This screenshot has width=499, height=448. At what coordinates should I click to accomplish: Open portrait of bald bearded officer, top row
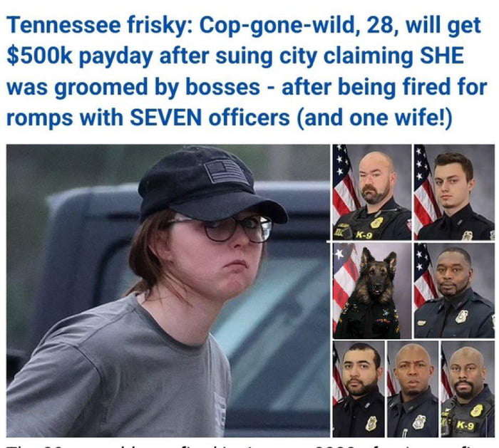(x=372, y=192)
